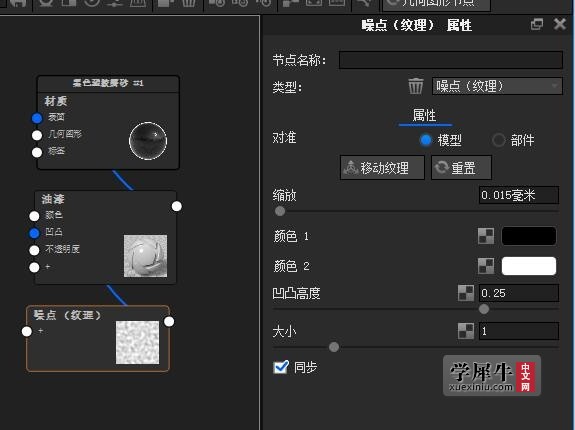Click the blue 凹凸 socket on 油漆 node
The image size is (575, 430).
click(34, 233)
